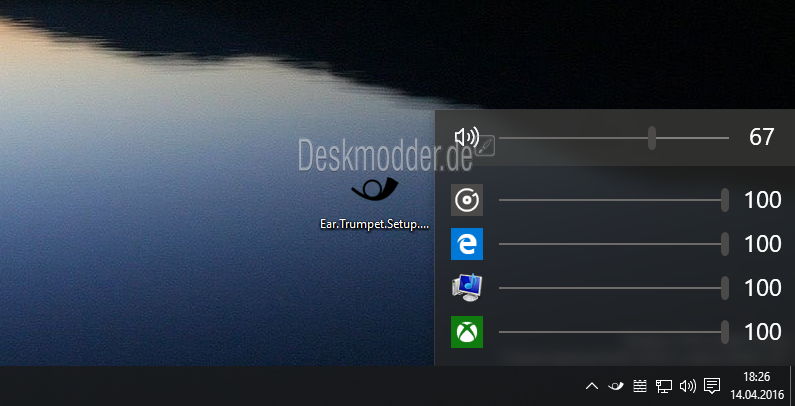
Task: Click the Edge volume value 100
Action: (763, 244)
